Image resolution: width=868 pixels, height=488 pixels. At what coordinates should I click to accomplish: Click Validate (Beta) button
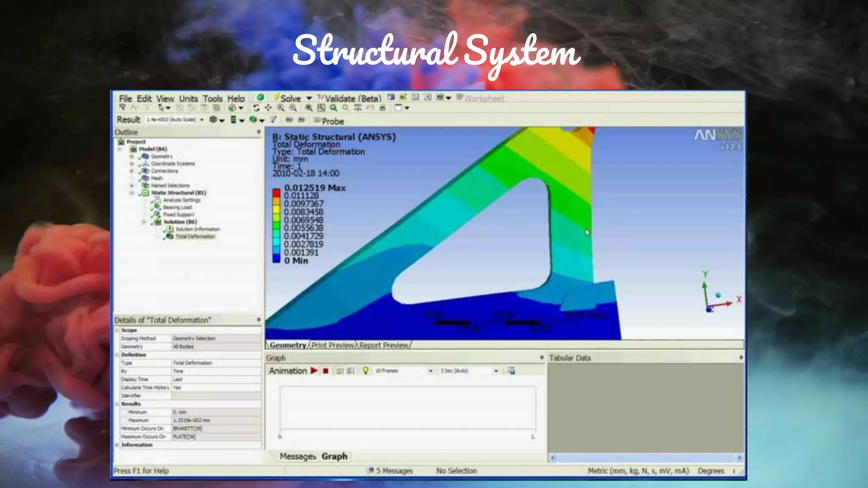350,98
